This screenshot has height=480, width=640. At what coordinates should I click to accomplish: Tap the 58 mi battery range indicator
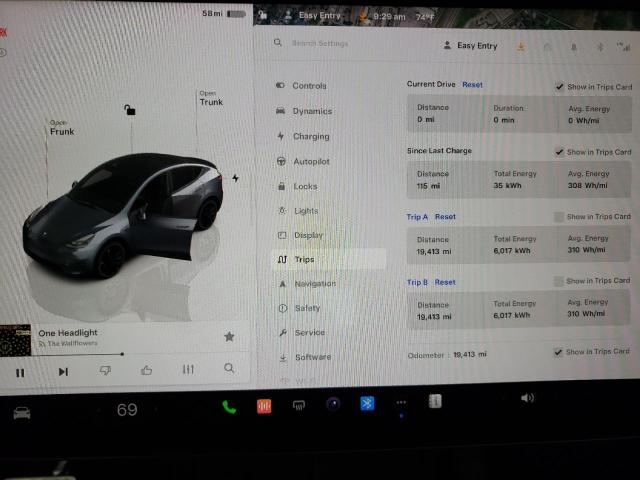[x=224, y=14]
